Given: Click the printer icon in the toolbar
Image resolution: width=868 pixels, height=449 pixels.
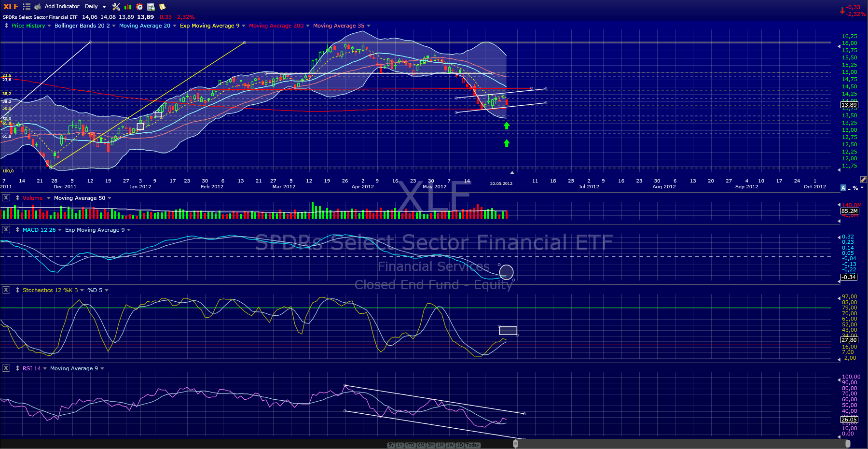Looking at the screenshot, I should click(x=38, y=7).
